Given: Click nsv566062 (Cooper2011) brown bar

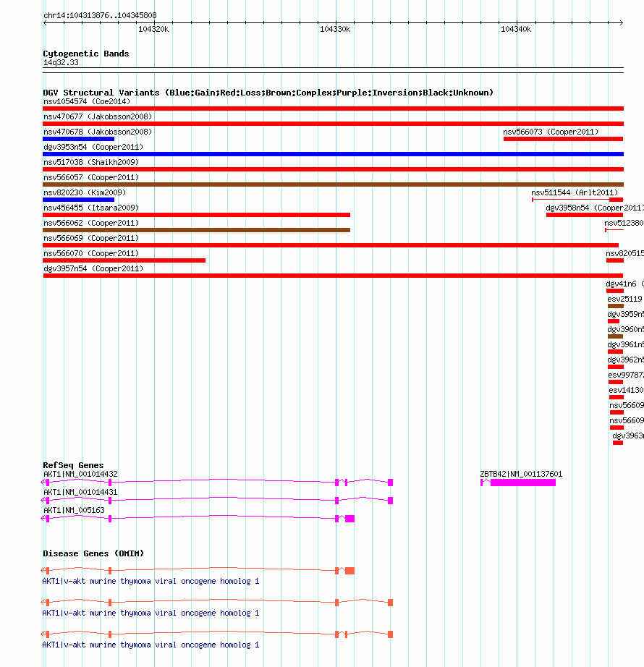Looking at the screenshot, I should (x=197, y=230).
